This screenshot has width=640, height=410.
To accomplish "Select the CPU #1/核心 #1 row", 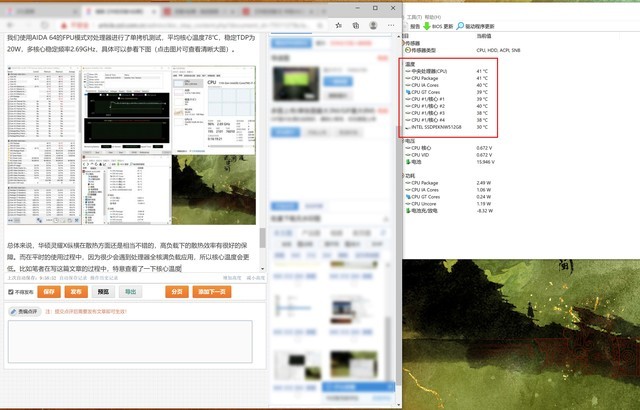I will coord(447,99).
